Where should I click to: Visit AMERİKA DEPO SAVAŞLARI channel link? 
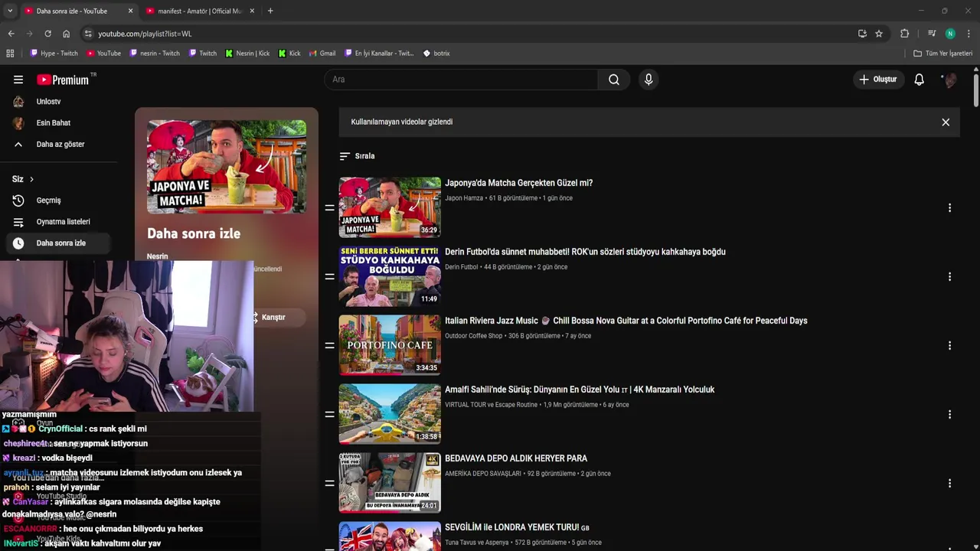point(483,474)
